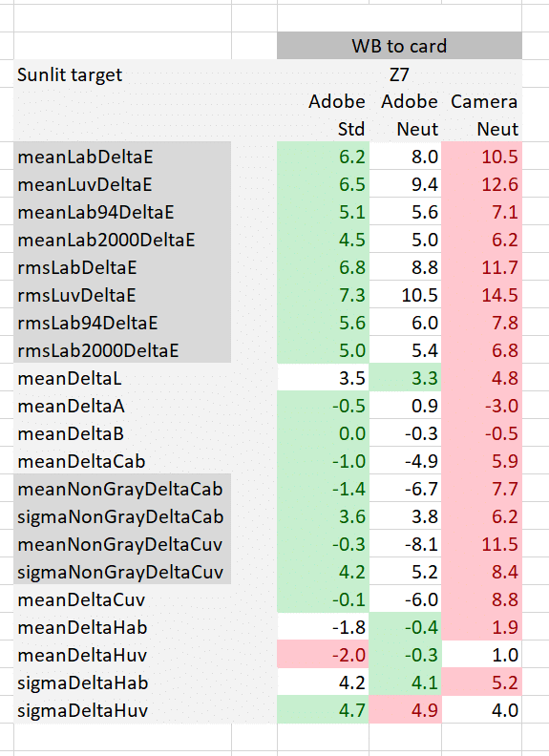This screenshot has width=549, height=756.
Task: Select the sigmaNonGrayDeltaCuv label cell
Action: click(x=122, y=572)
